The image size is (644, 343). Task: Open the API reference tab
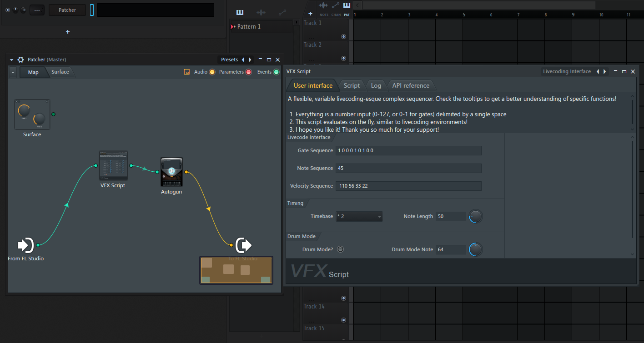[411, 85]
